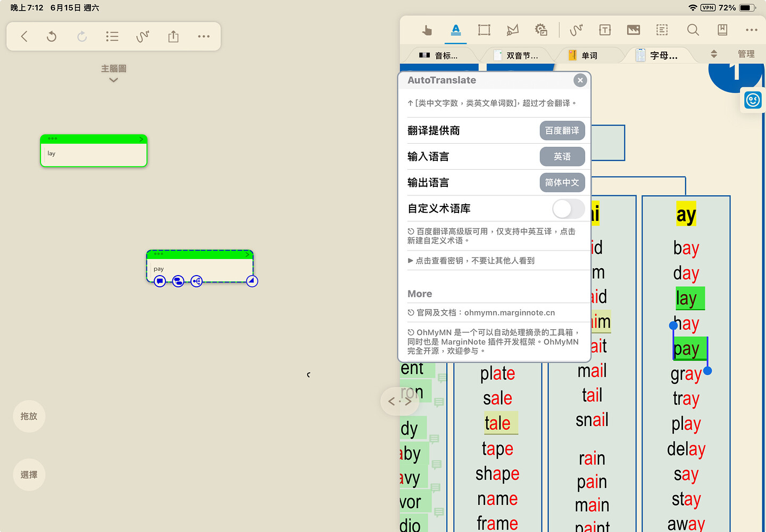Open the ohmymn.marginnote.cn docs link
Image resolution: width=766 pixels, height=532 pixels.
tap(510, 313)
